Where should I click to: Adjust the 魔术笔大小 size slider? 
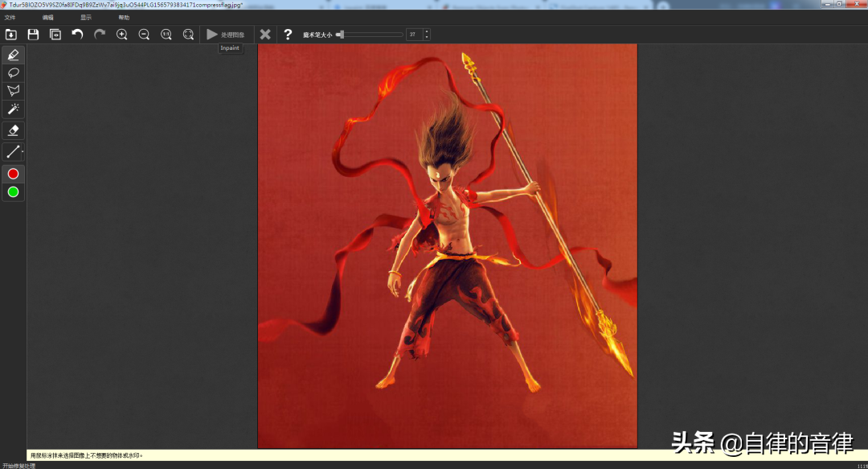(370, 35)
